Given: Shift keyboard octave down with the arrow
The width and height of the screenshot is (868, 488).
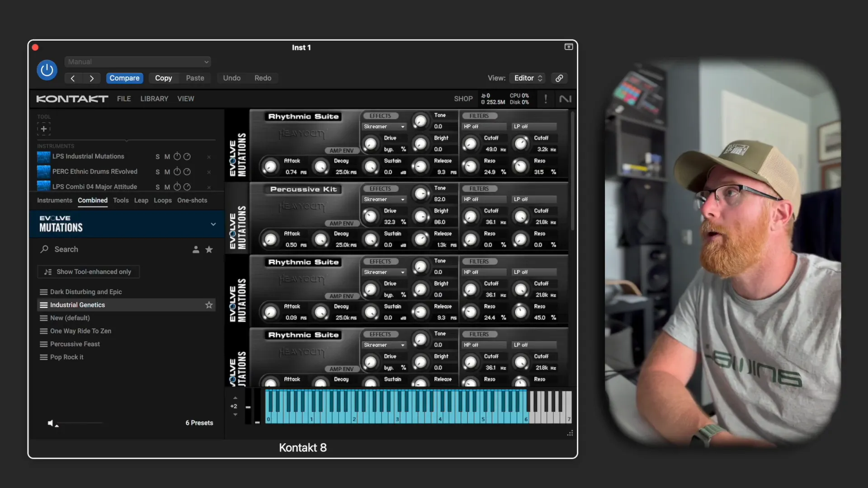Looking at the screenshot, I should [x=235, y=414].
